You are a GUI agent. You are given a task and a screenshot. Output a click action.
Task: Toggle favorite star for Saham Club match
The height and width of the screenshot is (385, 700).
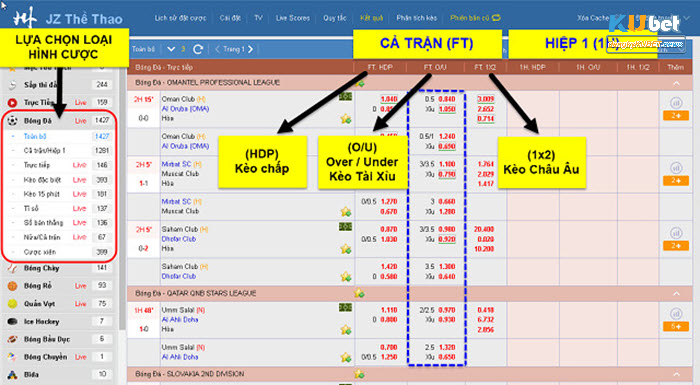click(x=346, y=249)
